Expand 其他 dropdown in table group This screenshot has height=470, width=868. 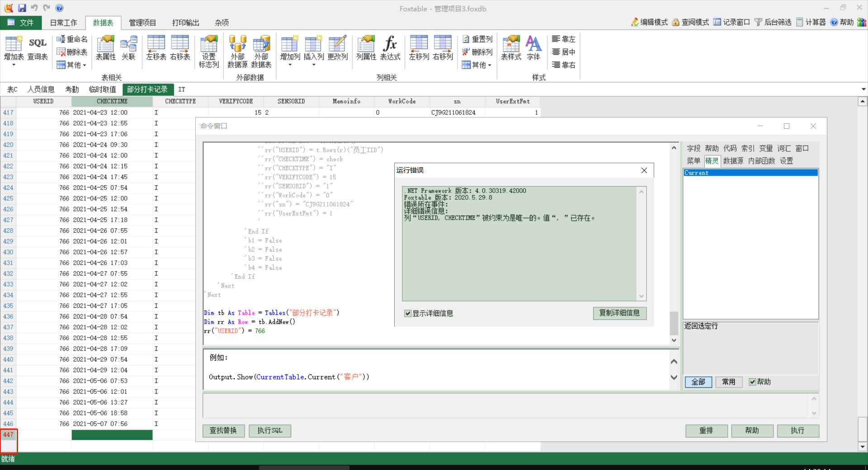click(x=71, y=65)
